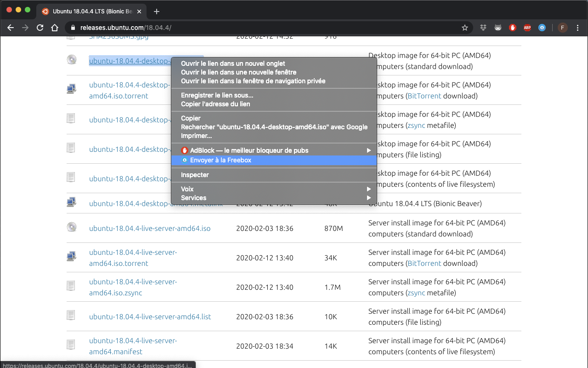The width and height of the screenshot is (588, 368).
Task: Choose Envoyer à la Freebox
Action: [x=220, y=160]
